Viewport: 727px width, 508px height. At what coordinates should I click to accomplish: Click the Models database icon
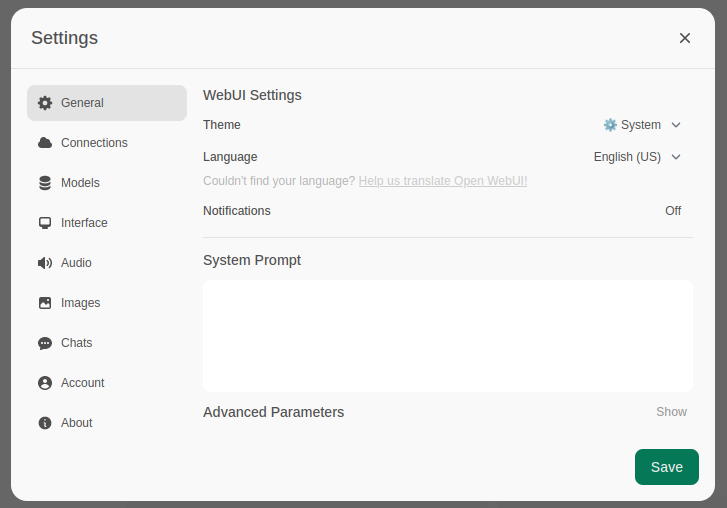point(45,183)
